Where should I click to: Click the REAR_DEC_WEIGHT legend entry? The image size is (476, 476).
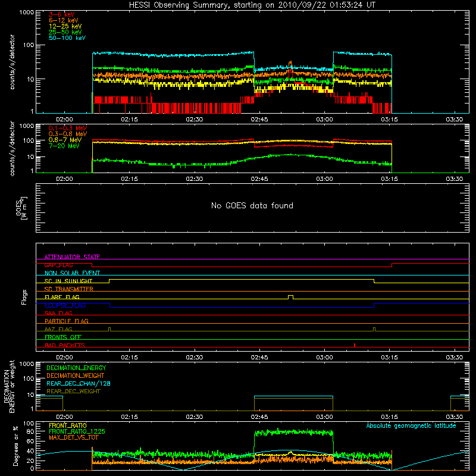(x=73, y=392)
